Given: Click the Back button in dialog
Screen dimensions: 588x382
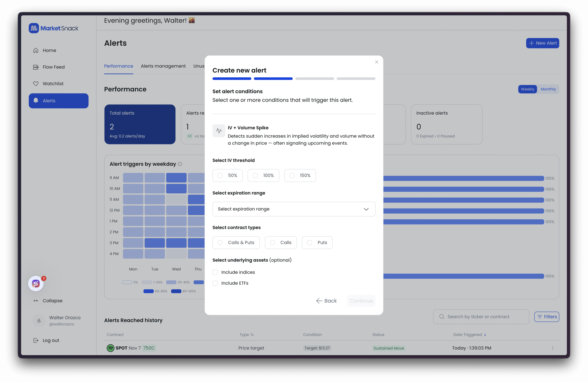Looking at the screenshot, I should pos(326,301).
